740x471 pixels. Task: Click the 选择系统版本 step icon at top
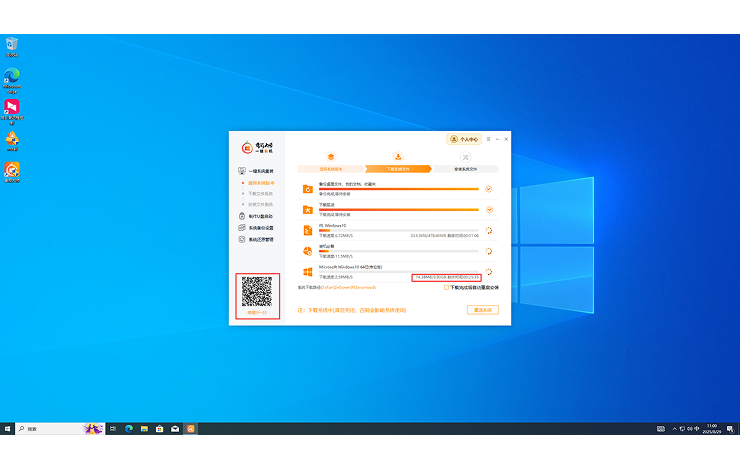[x=330, y=157]
